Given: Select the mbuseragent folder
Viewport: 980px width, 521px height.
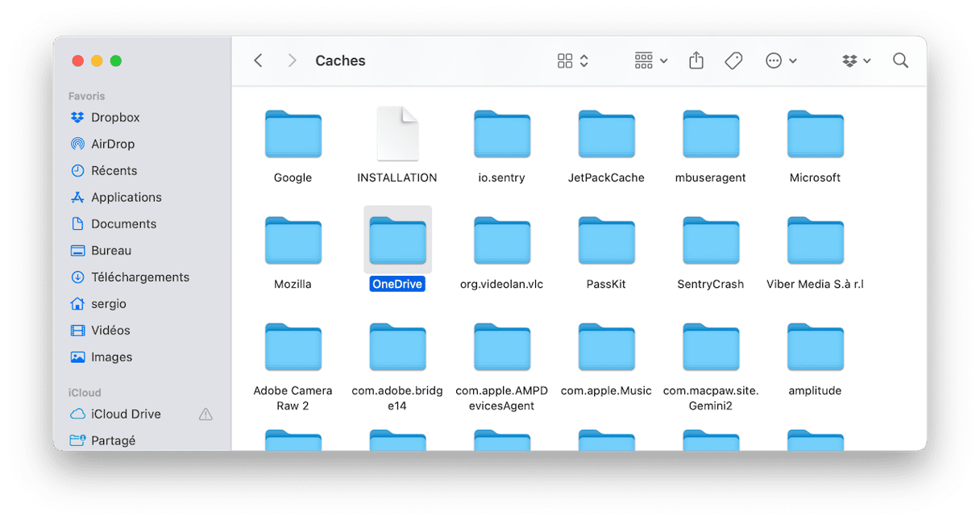Looking at the screenshot, I should [x=711, y=134].
